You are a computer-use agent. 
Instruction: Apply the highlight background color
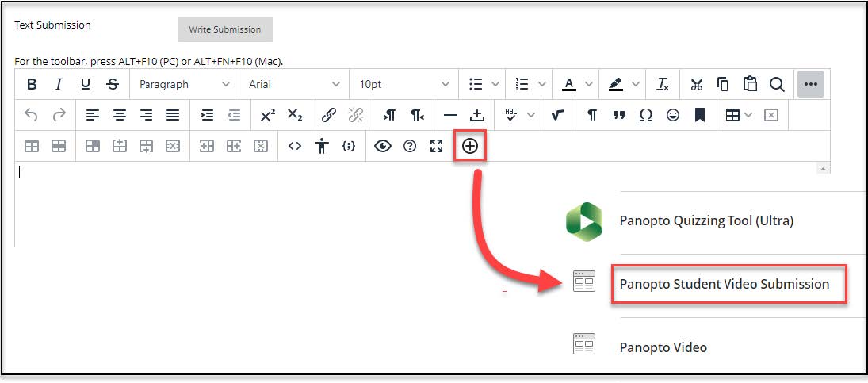click(616, 84)
